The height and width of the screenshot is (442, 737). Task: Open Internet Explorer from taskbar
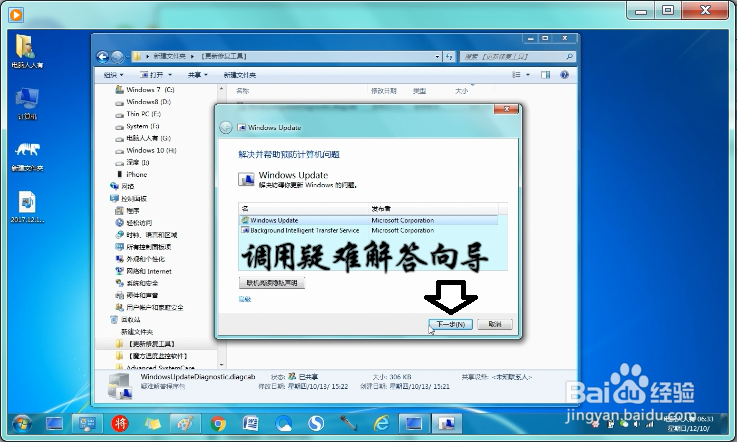[x=381, y=424]
